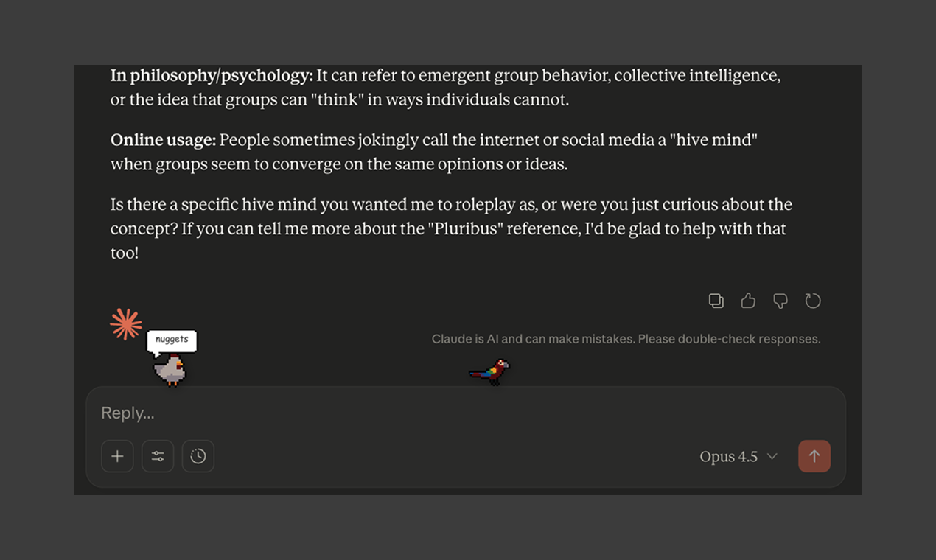The width and height of the screenshot is (936, 560).
Task: Give the response a thumbs up
Action: [748, 301]
